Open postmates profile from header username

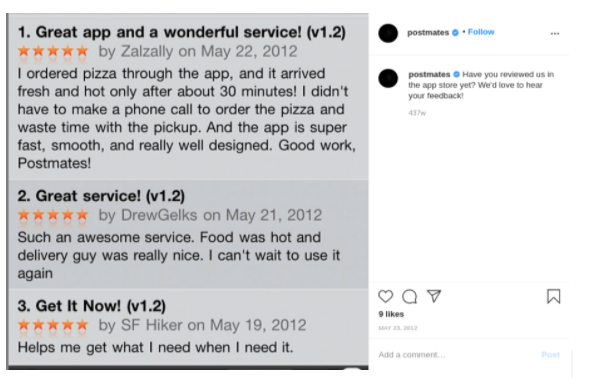click(x=428, y=33)
